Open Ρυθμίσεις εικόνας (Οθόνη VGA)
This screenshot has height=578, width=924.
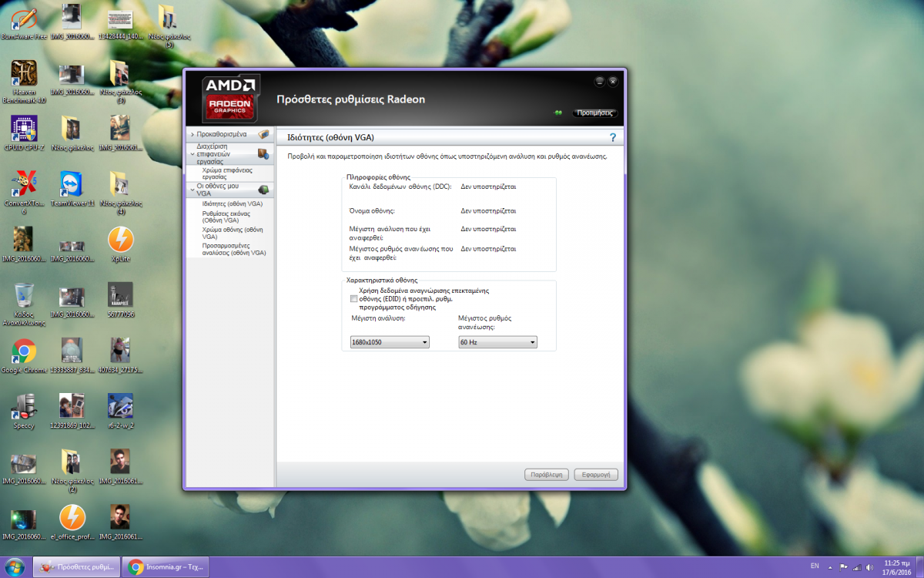click(x=226, y=217)
